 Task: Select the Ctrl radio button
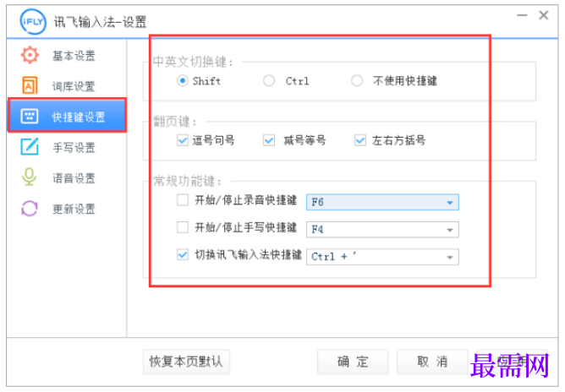[269, 81]
